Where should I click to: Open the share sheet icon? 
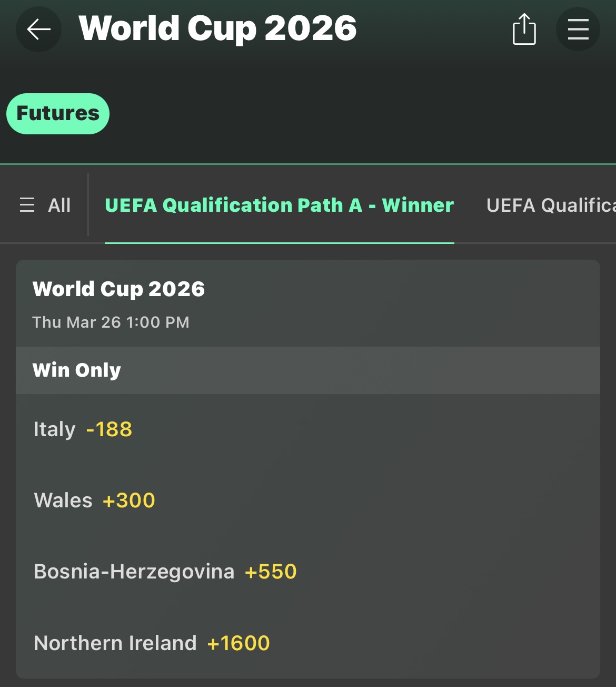pyautogui.click(x=524, y=30)
